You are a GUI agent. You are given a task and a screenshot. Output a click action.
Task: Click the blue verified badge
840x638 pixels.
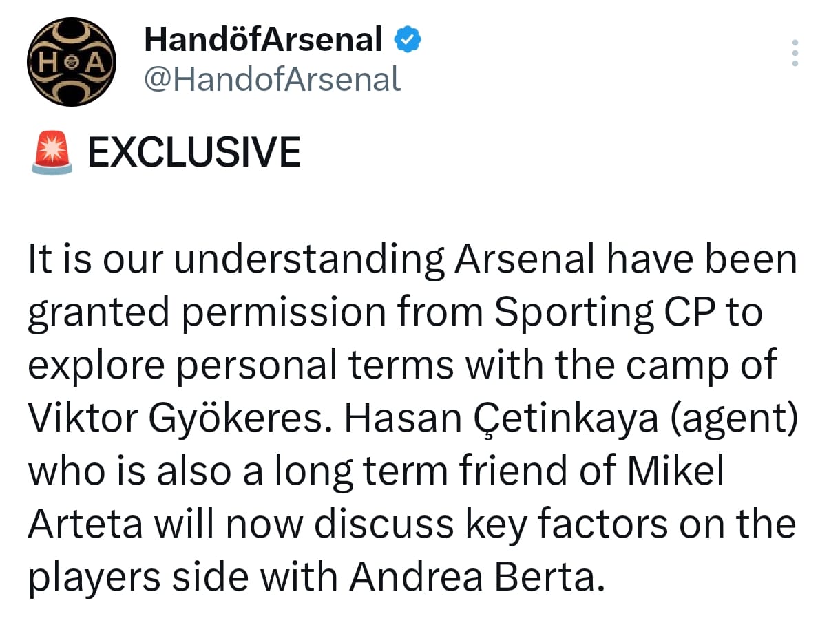coord(407,40)
